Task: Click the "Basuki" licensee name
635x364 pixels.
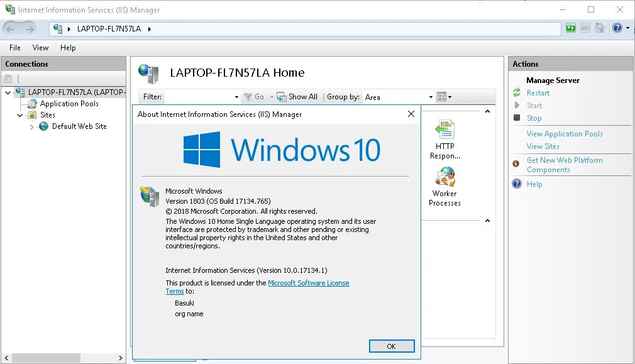Action: point(184,303)
